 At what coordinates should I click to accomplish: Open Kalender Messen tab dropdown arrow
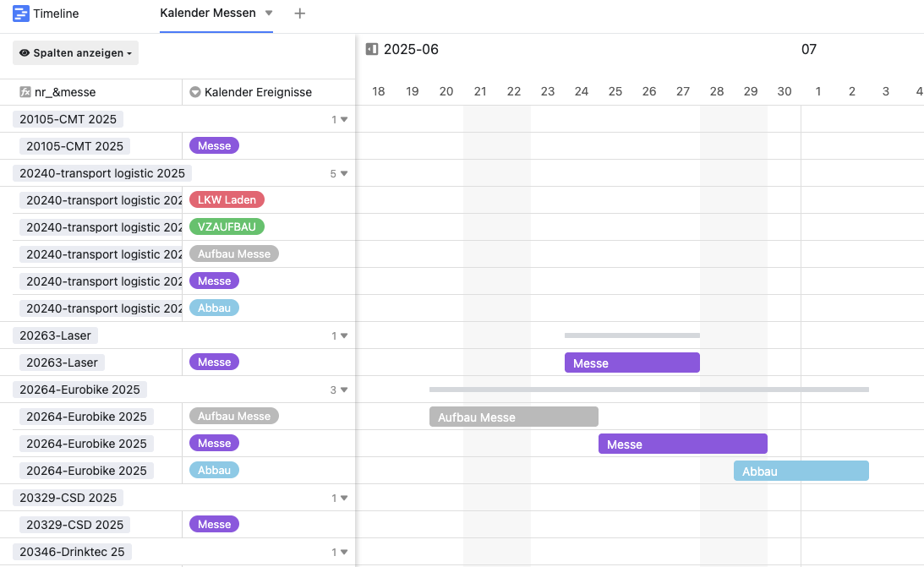269,13
